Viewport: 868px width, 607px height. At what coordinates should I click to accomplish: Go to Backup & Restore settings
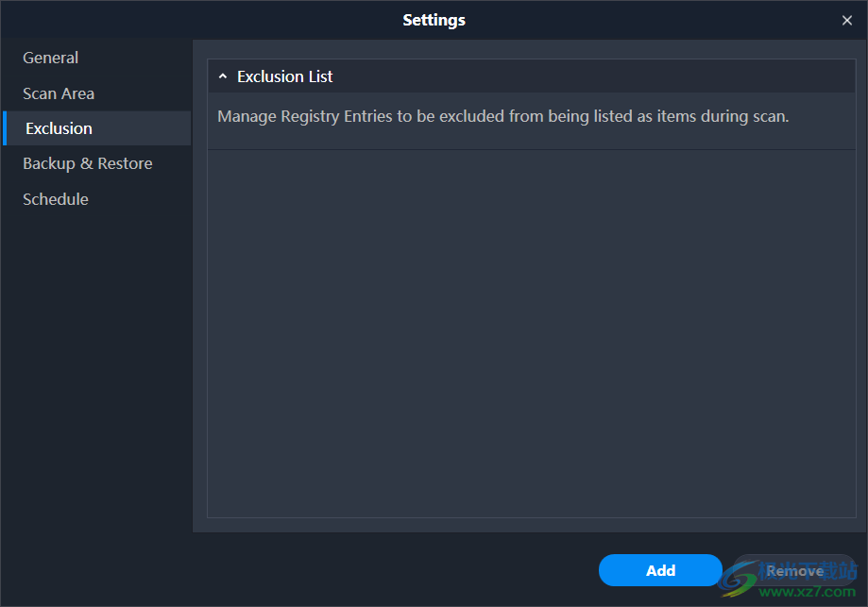coord(88,163)
